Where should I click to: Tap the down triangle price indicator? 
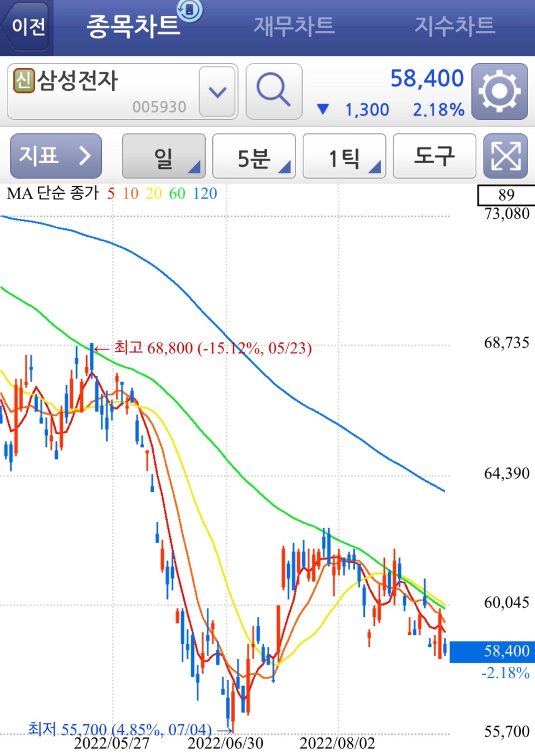pos(323,109)
